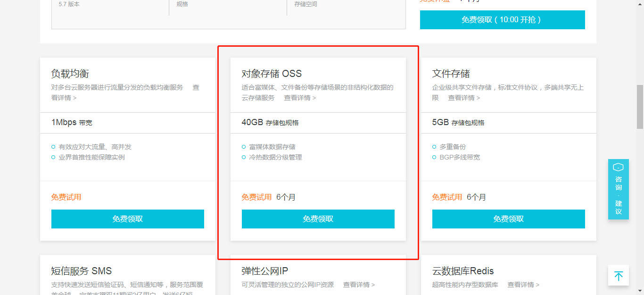Click the 文件存储 card title
This screenshot has height=295, width=644.
451,74
